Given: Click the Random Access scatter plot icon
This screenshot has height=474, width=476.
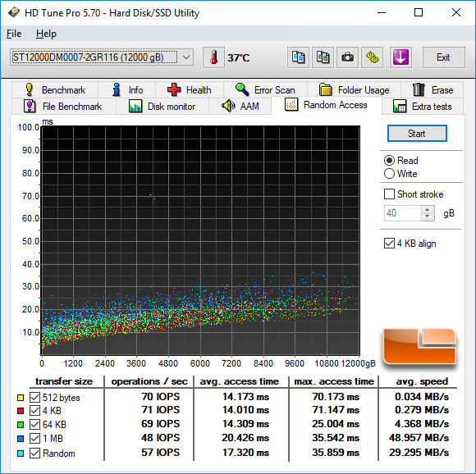Looking at the screenshot, I should [291, 105].
